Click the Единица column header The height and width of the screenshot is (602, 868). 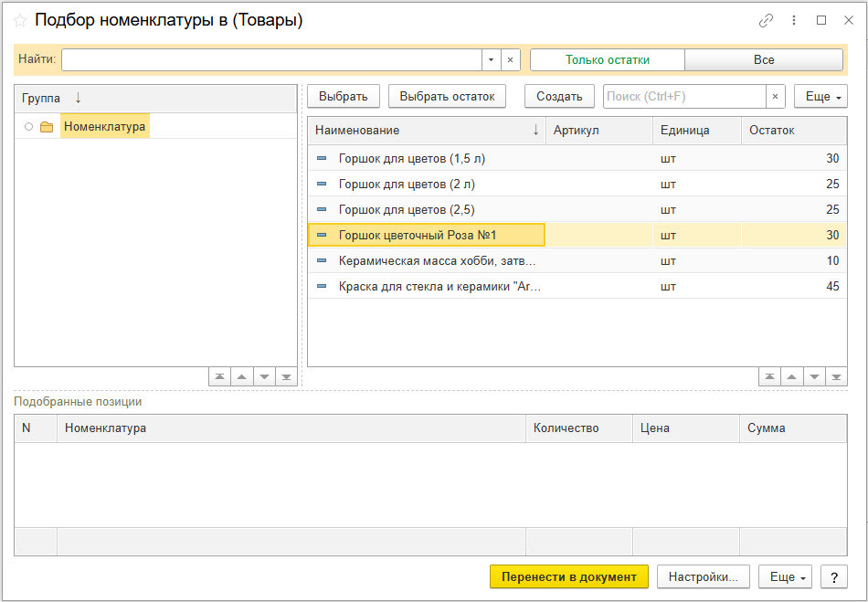coord(697,131)
